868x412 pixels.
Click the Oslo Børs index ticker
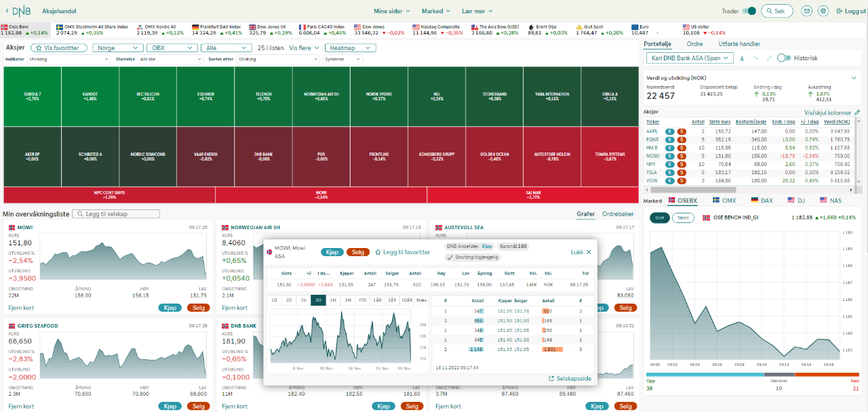click(25, 30)
